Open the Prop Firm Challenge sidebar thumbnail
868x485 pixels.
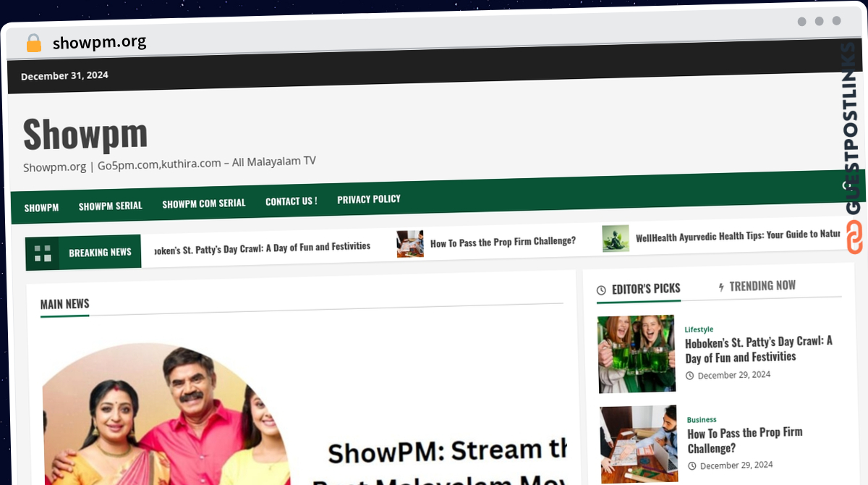(x=639, y=444)
